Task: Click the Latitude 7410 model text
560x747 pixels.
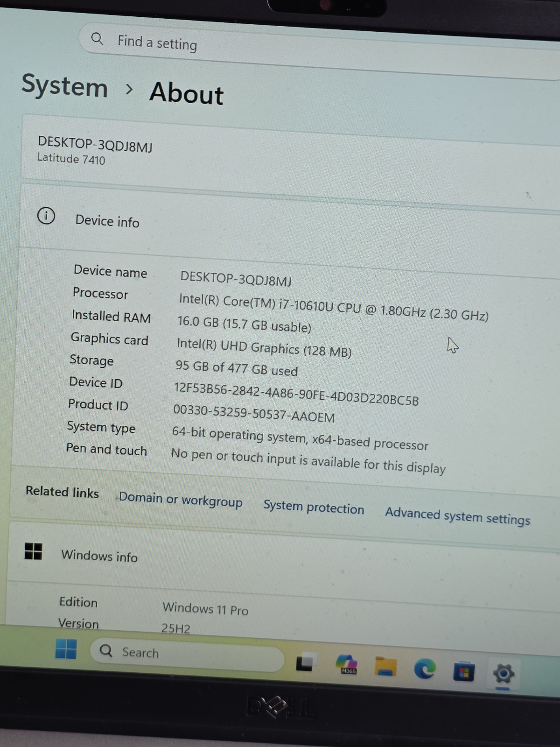Action: [x=71, y=159]
